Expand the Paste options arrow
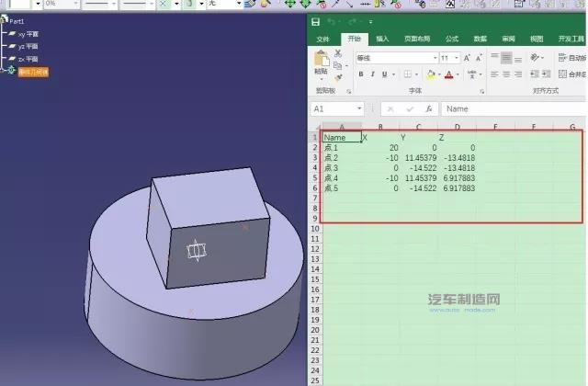This screenshot has width=588, height=386. [322, 79]
